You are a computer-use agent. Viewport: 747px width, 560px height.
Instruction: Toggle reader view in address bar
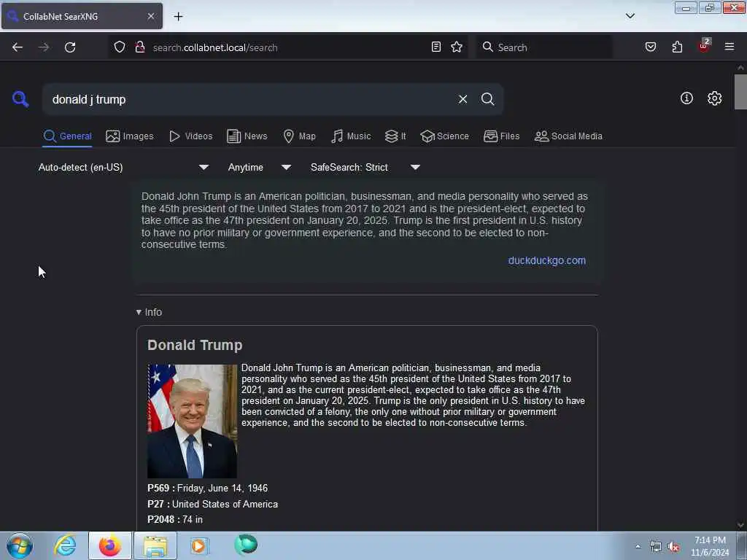click(436, 47)
